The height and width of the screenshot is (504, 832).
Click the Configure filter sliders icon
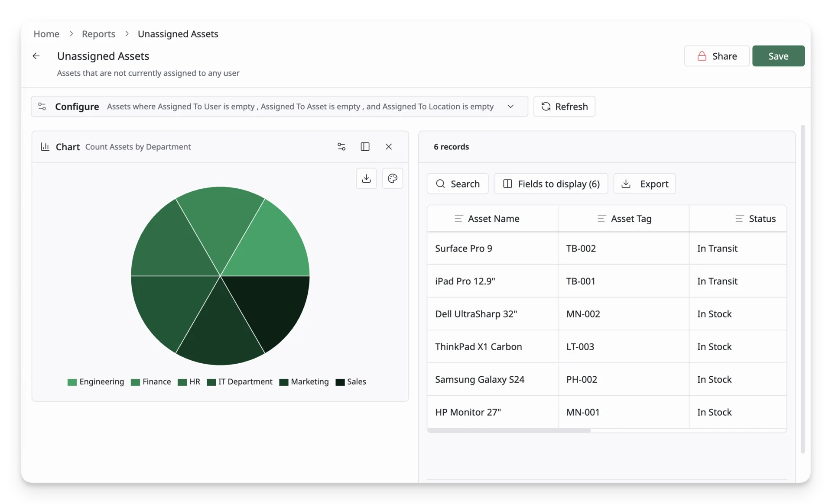[x=42, y=107]
